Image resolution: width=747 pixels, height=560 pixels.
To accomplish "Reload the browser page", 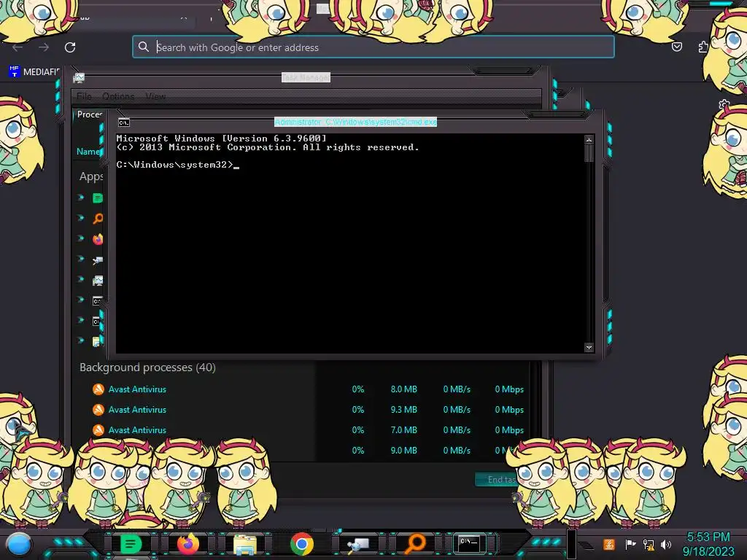I will (70, 47).
